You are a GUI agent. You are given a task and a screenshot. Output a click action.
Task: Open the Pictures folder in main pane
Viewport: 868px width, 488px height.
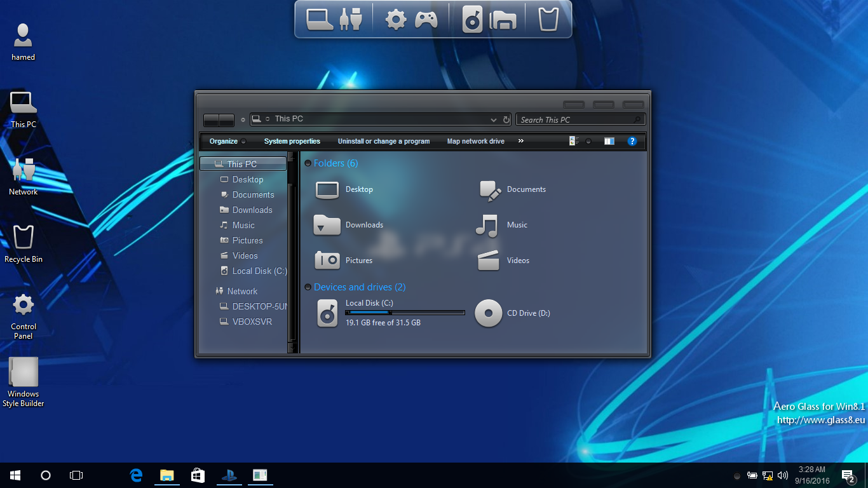(x=327, y=261)
